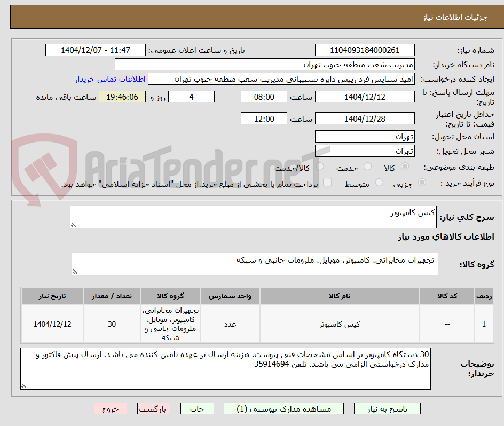504x426 pixels.
Task: Select the خدمت radio button
Action: (367, 167)
